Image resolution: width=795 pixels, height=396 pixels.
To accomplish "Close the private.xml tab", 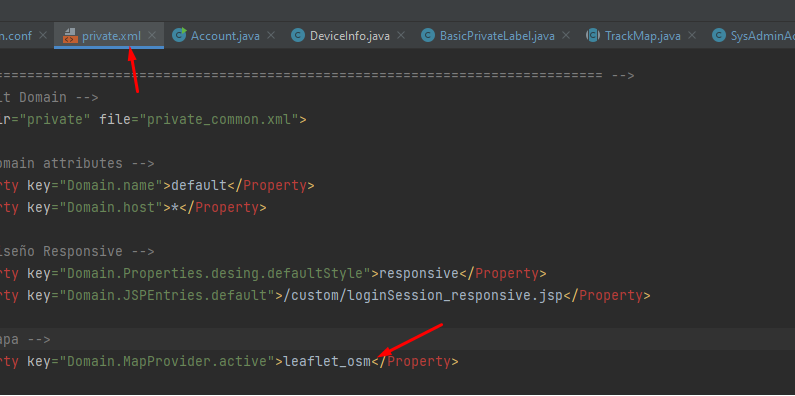I will pyautogui.click(x=152, y=35).
